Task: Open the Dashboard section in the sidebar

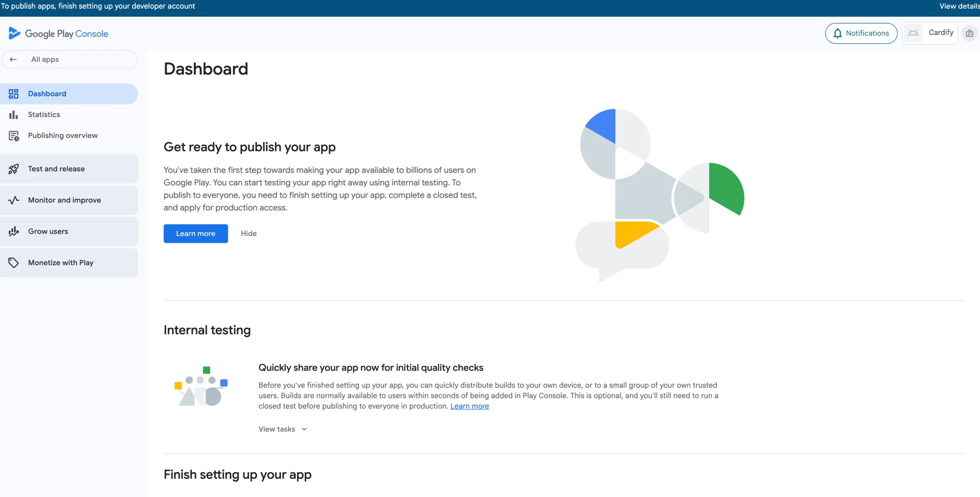Action: point(46,93)
